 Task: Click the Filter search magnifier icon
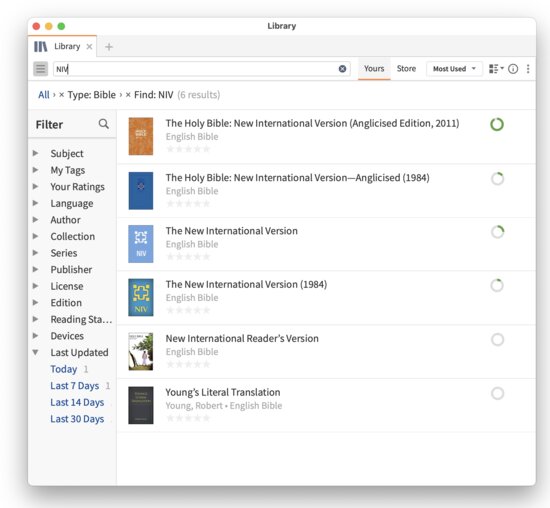click(x=103, y=124)
